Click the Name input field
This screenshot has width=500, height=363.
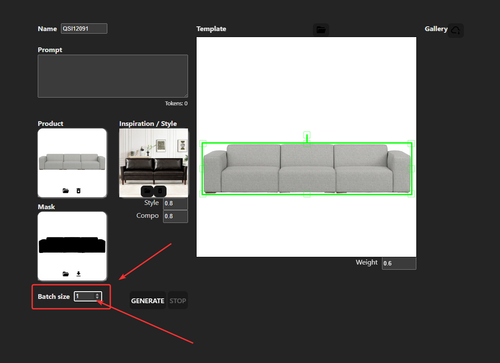click(84, 29)
